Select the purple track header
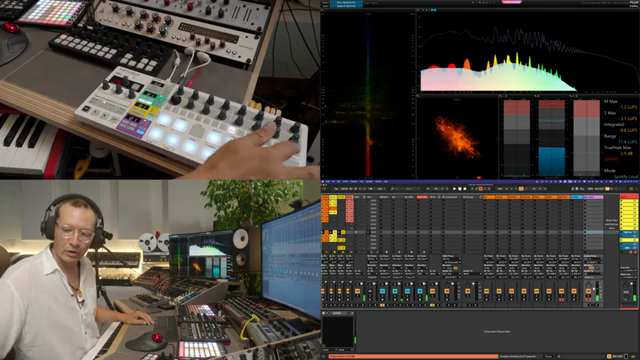This screenshot has width=640, height=360. tap(593, 197)
